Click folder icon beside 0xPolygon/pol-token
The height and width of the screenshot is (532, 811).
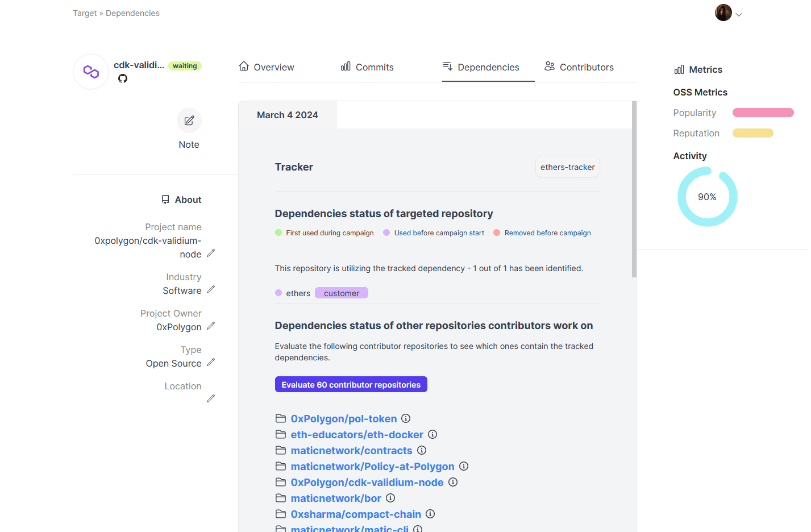[281, 418]
